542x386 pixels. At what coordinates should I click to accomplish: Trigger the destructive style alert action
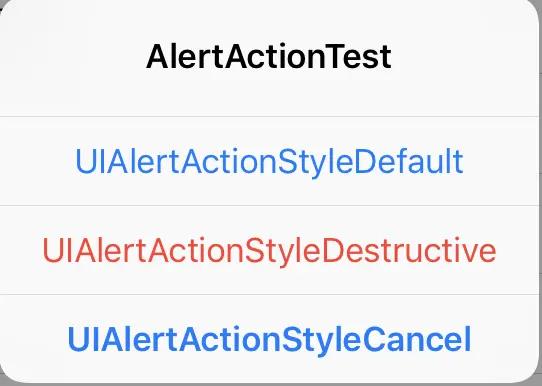[270, 250]
